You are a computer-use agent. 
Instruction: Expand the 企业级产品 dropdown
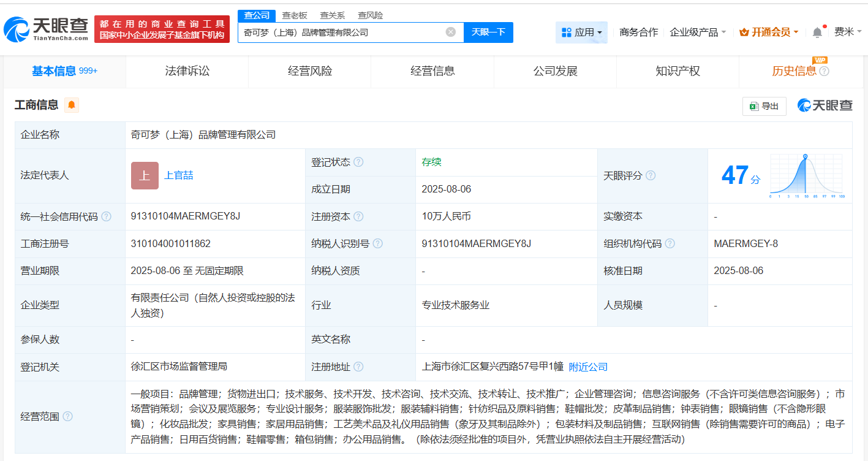(698, 32)
